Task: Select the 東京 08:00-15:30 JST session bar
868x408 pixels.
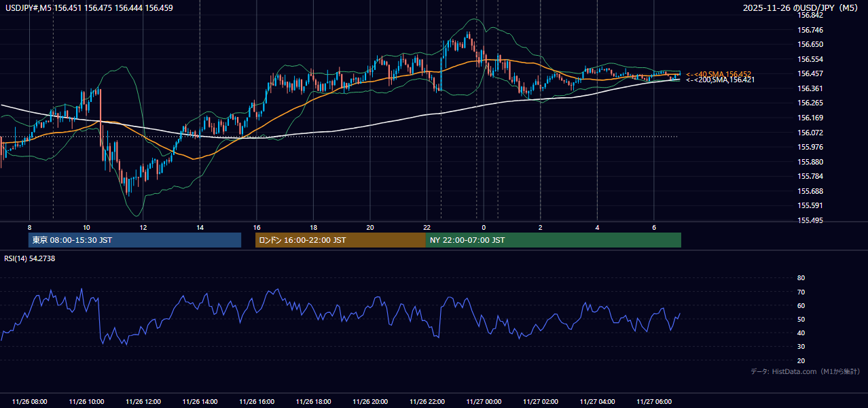Action: tap(134, 240)
